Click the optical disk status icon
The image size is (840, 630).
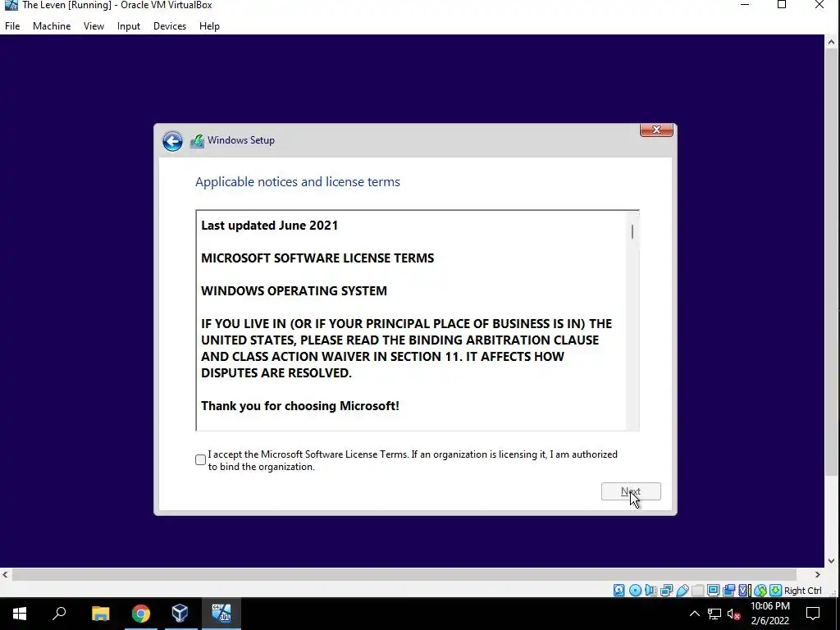click(636, 591)
